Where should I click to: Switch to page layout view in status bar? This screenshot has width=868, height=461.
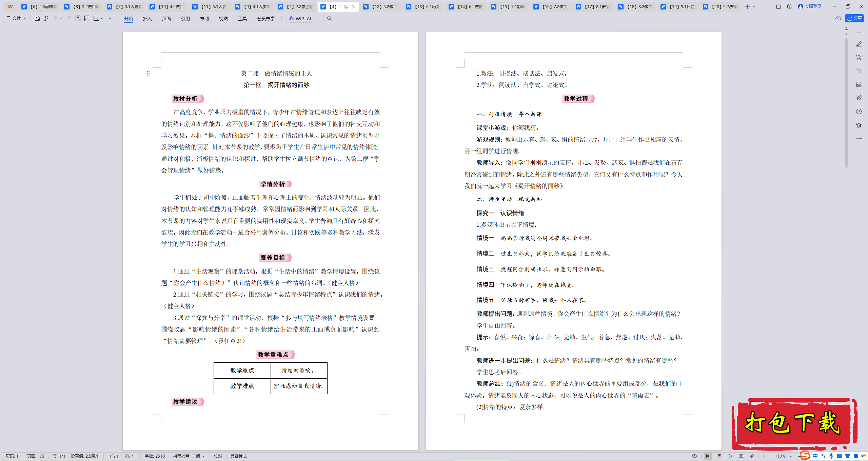tap(708, 456)
